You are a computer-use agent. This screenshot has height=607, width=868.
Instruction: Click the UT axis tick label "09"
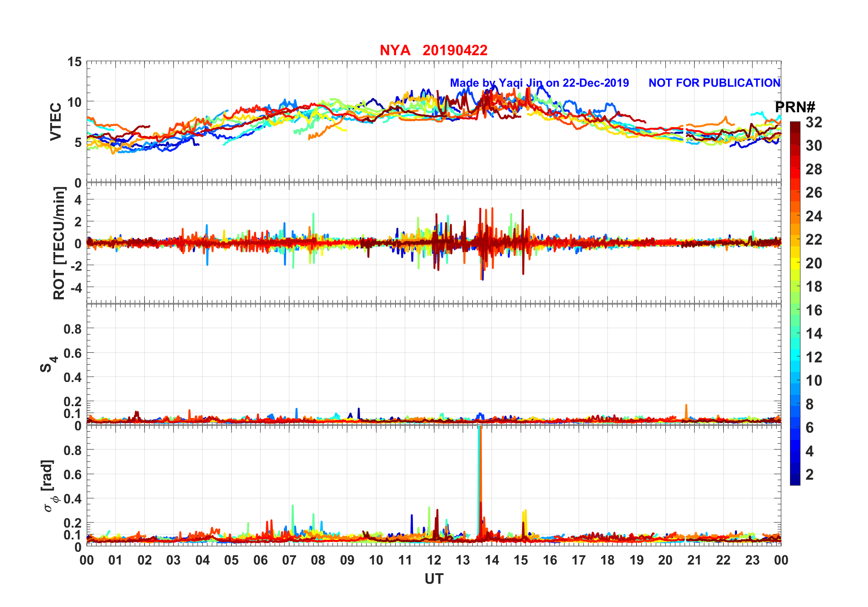[347, 560]
